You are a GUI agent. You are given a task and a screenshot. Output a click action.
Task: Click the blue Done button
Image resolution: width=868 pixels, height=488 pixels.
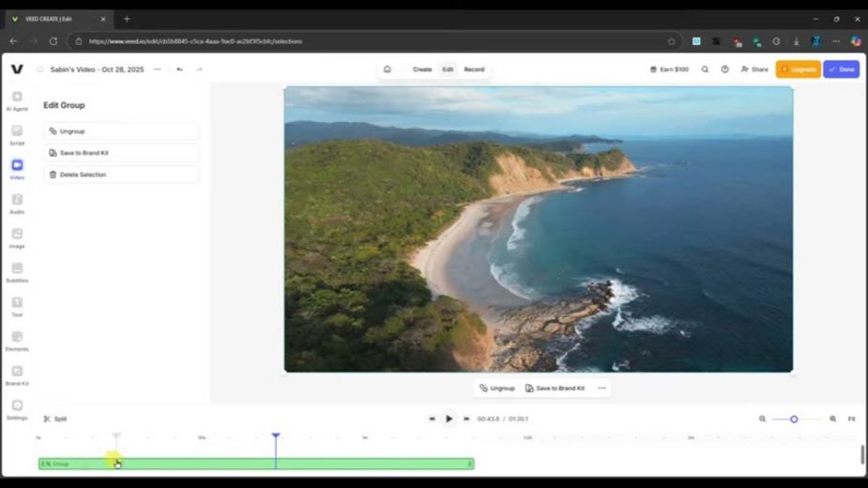click(x=842, y=69)
